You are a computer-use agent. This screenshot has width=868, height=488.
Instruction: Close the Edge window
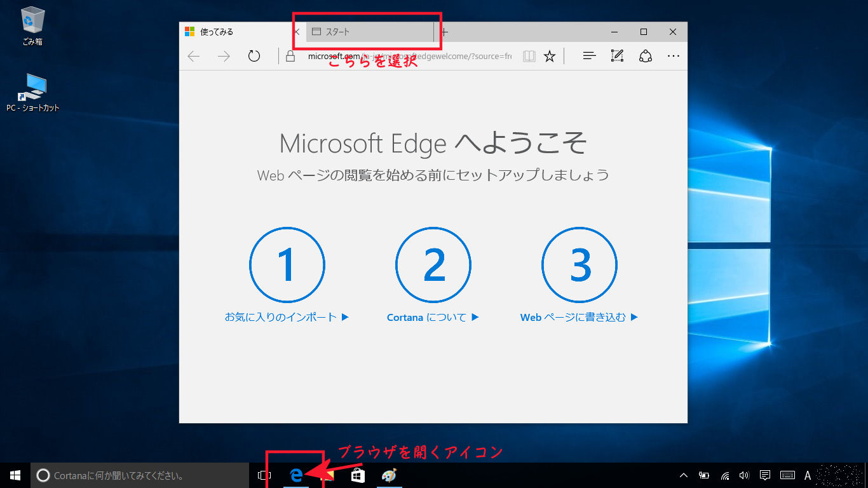pyautogui.click(x=673, y=32)
